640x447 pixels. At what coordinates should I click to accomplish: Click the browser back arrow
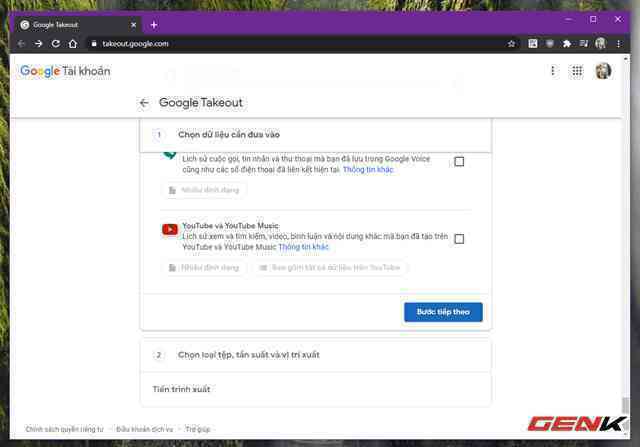pyautogui.click(x=22, y=44)
